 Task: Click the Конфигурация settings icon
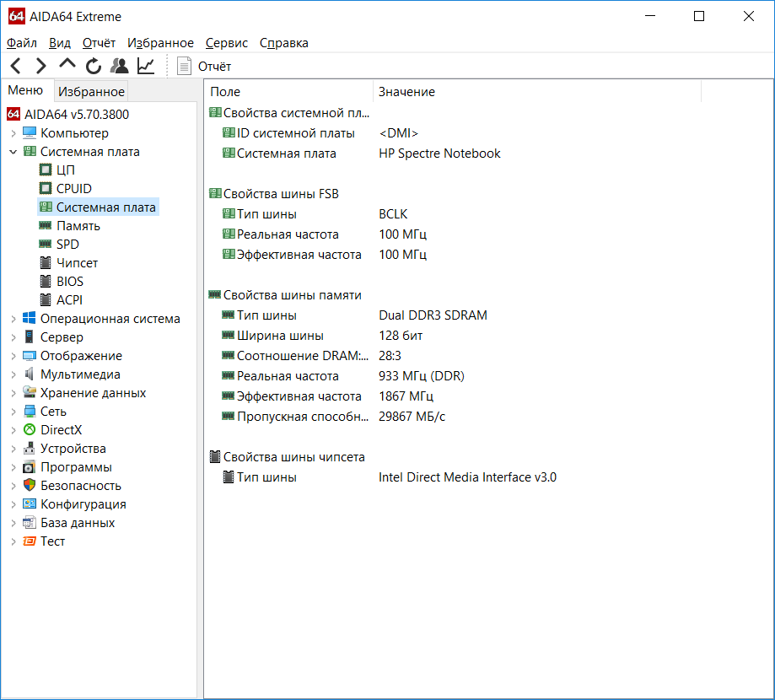pyautogui.click(x=30, y=503)
